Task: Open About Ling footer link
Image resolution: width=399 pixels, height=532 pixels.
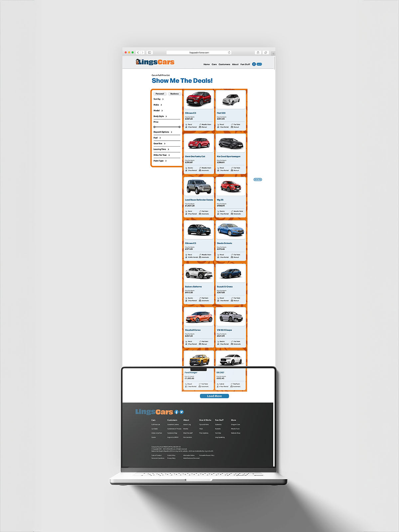Action: coord(187,425)
